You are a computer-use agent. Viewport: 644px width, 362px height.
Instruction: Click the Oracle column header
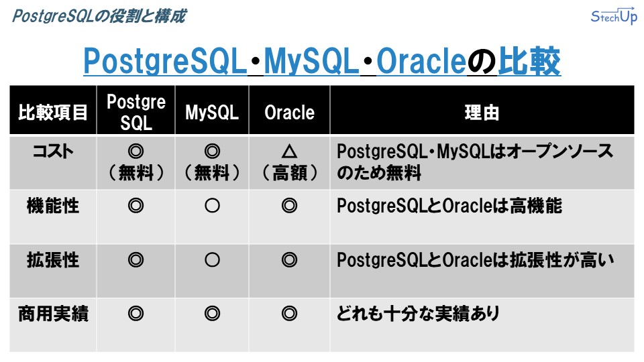click(x=289, y=112)
